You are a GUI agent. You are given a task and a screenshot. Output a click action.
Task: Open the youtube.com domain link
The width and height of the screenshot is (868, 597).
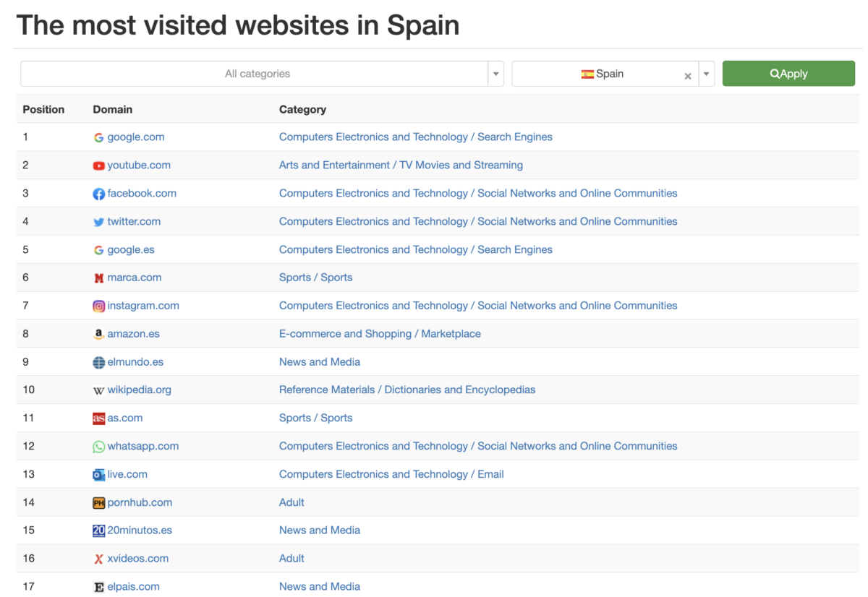pyautogui.click(x=139, y=166)
